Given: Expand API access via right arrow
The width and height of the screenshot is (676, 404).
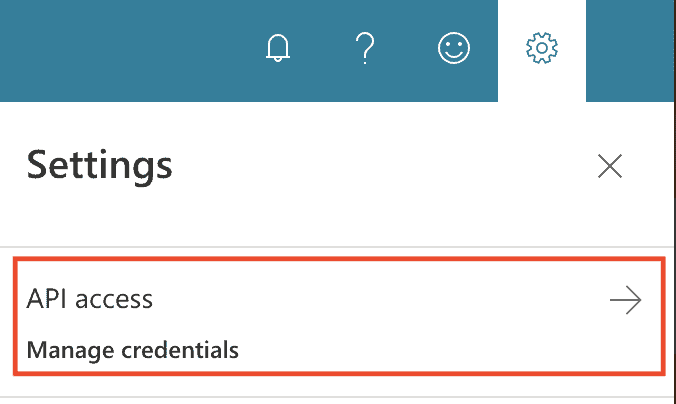Looking at the screenshot, I should pos(626,300).
